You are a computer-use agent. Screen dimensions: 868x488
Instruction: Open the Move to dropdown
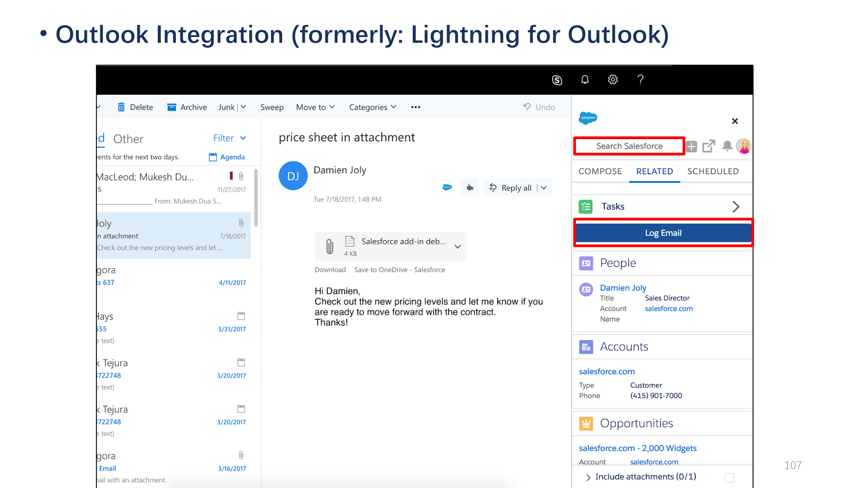tap(315, 107)
